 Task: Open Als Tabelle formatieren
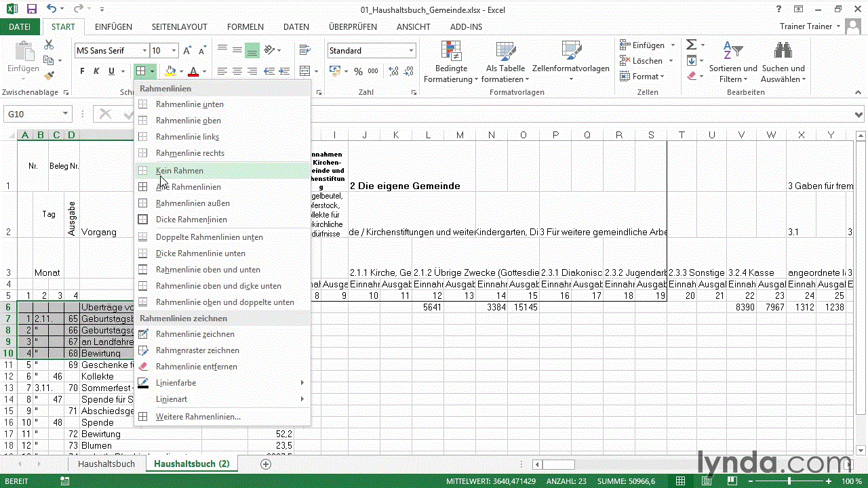(x=505, y=62)
